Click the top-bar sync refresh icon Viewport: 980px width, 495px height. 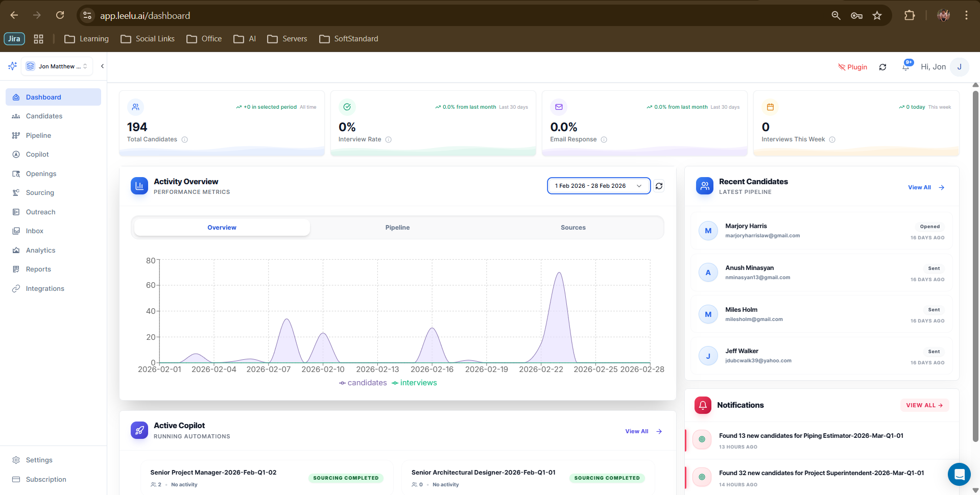pos(882,67)
